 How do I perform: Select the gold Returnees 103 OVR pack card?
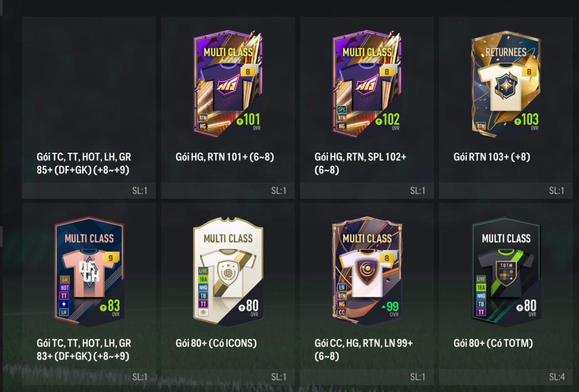[x=506, y=84]
